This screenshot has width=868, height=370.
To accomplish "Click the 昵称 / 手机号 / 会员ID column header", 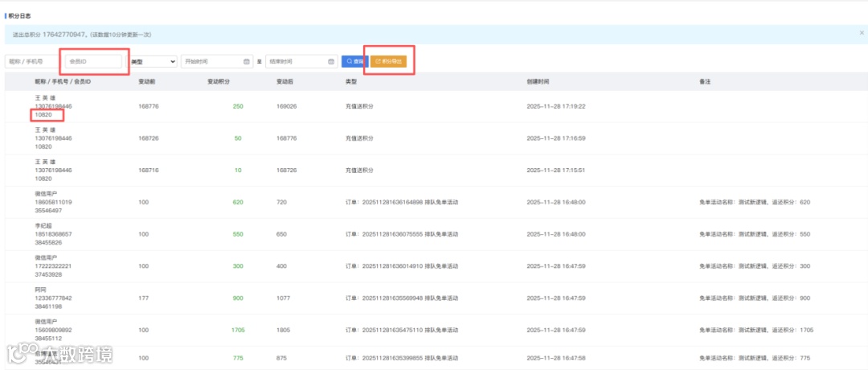I will [x=63, y=81].
